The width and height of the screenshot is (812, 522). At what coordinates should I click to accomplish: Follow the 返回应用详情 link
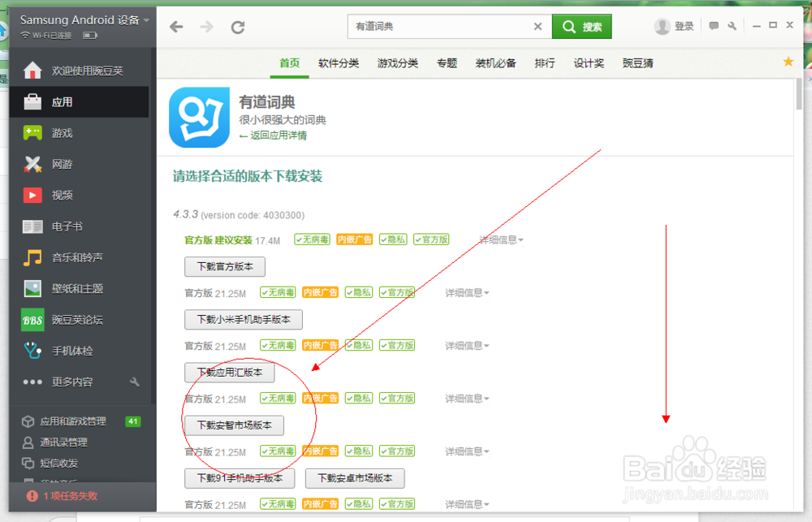coord(273,136)
